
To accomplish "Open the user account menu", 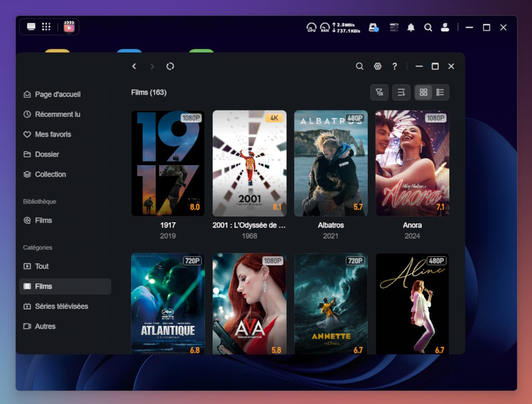I will 445,27.
